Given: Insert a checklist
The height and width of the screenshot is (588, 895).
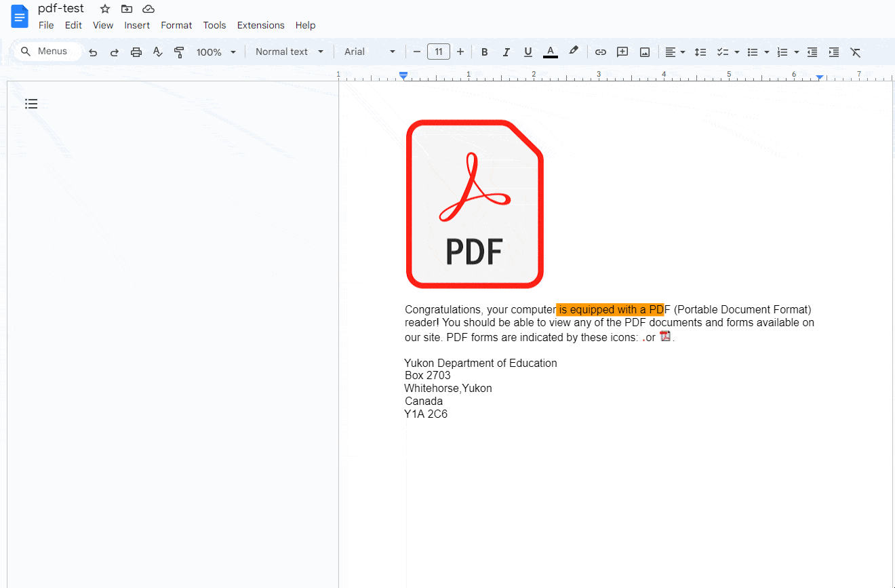Looking at the screenshot, I should pos(723,52).
